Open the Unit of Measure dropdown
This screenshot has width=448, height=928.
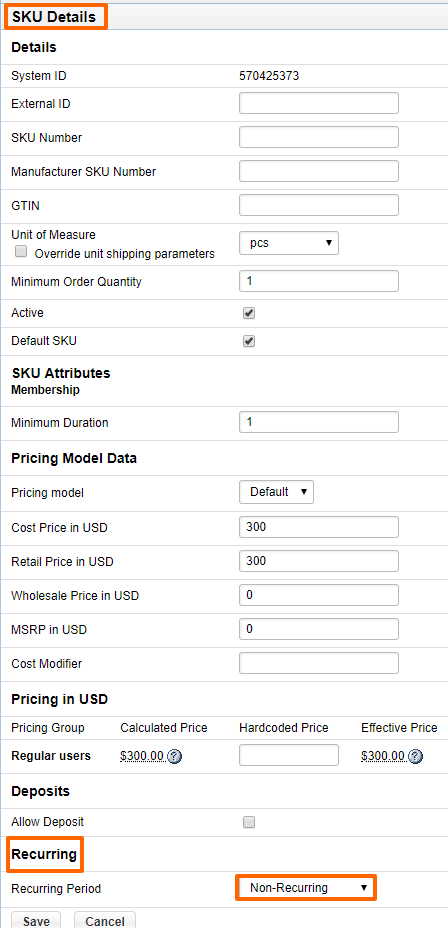click(289, 243)
